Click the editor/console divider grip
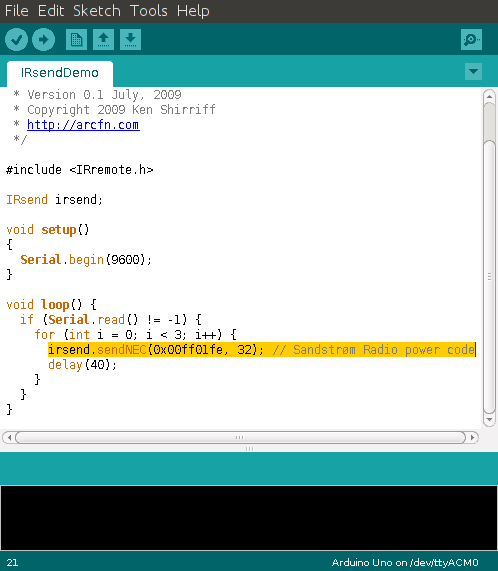498x571 pixels. point(249,449)
